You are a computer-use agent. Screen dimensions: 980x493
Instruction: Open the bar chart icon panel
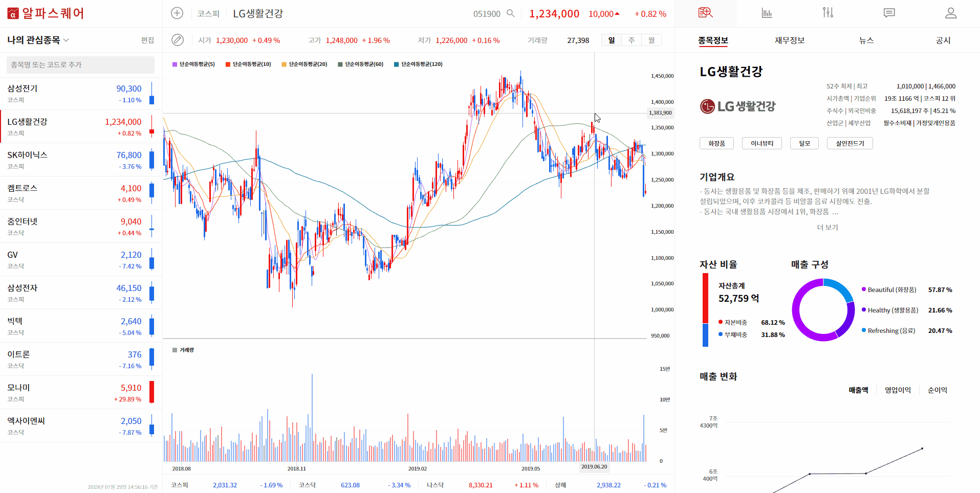(x=767, y=13)
